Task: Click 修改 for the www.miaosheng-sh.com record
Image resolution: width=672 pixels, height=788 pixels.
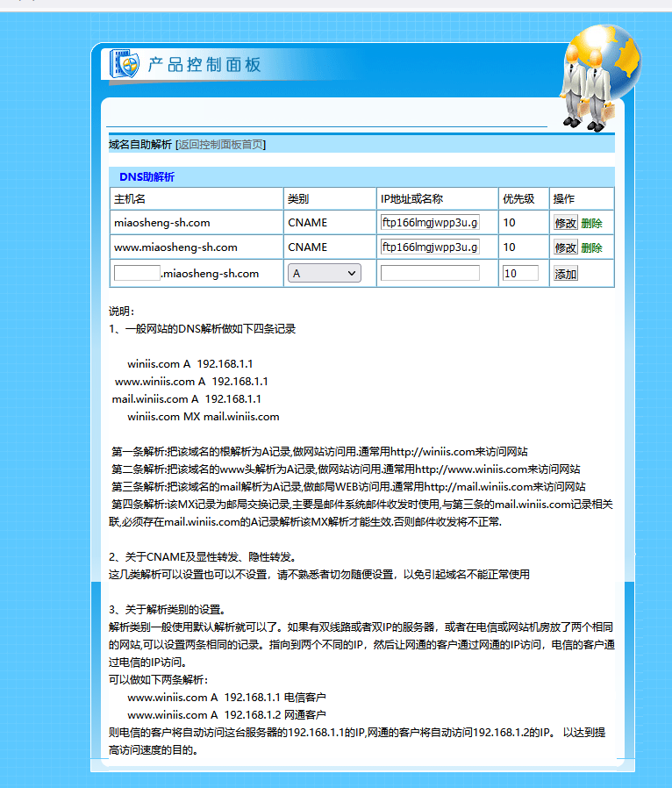Action: pyautogui.click(x=565, y=247)
